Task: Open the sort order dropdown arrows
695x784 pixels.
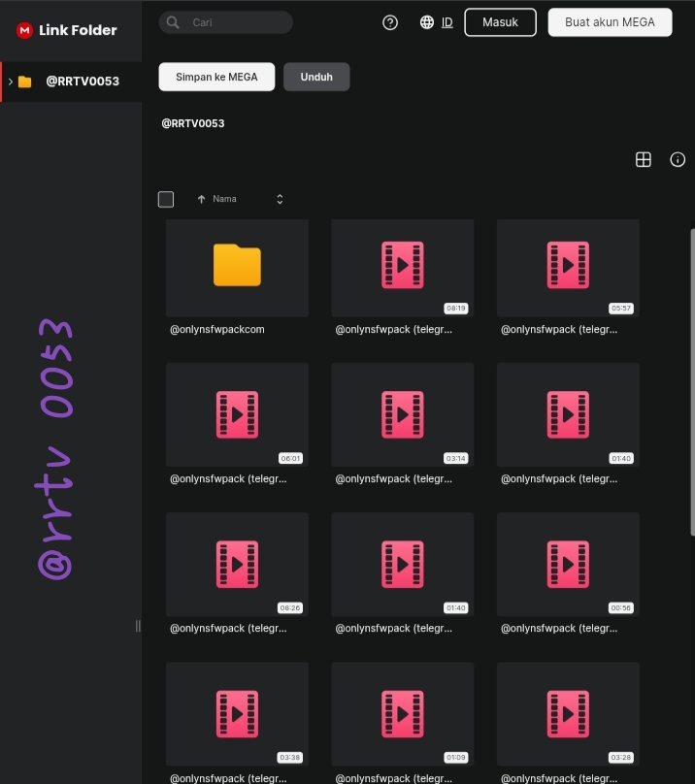Action: pyautogui.click(x=280, y=199)
